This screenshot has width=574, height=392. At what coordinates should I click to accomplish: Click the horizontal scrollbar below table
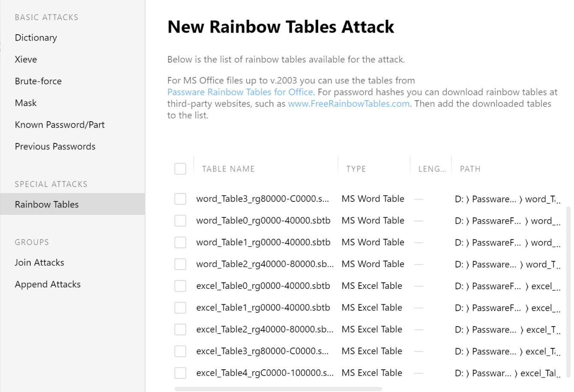278,389
